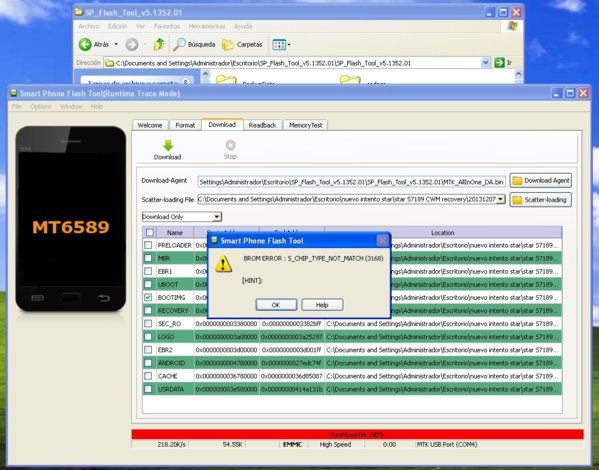The image size is (599, 470).
Task: Check the PRELOADER partition checkbox
Action: click(x=148, y=245)
